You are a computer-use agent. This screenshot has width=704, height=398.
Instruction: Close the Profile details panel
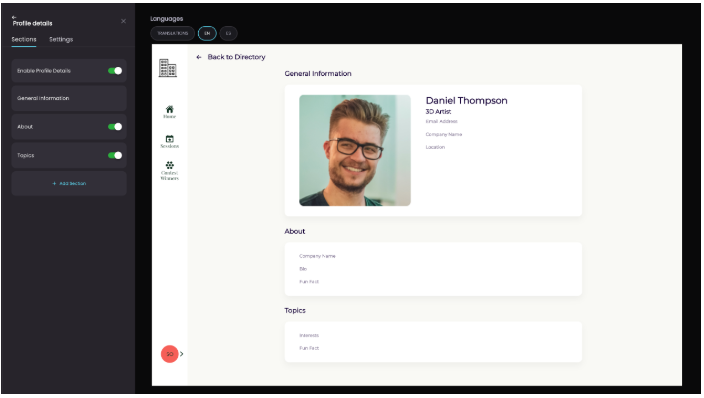pyautogui.click(x=123, y=21)
